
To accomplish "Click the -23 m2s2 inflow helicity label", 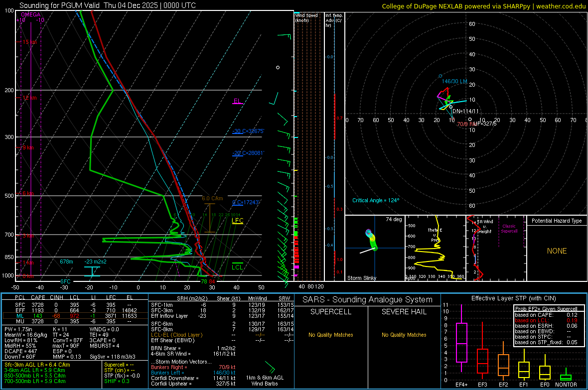I will coord(95,261).
